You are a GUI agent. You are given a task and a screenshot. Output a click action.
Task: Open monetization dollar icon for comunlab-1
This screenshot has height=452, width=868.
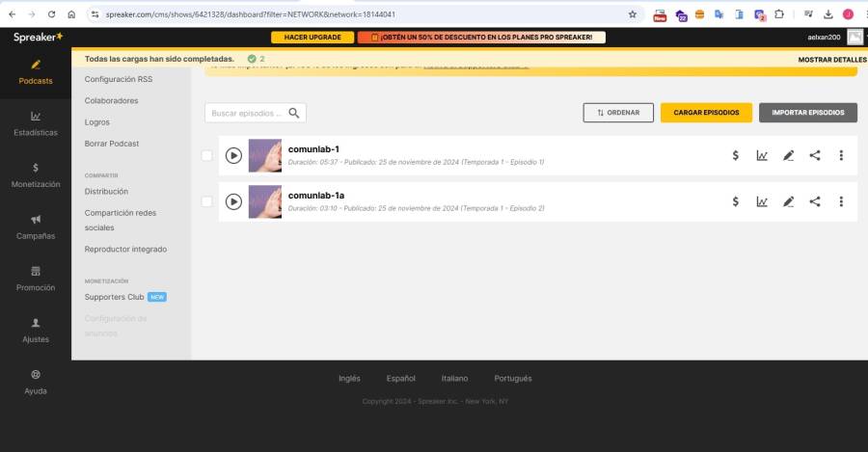coord(735,155)
